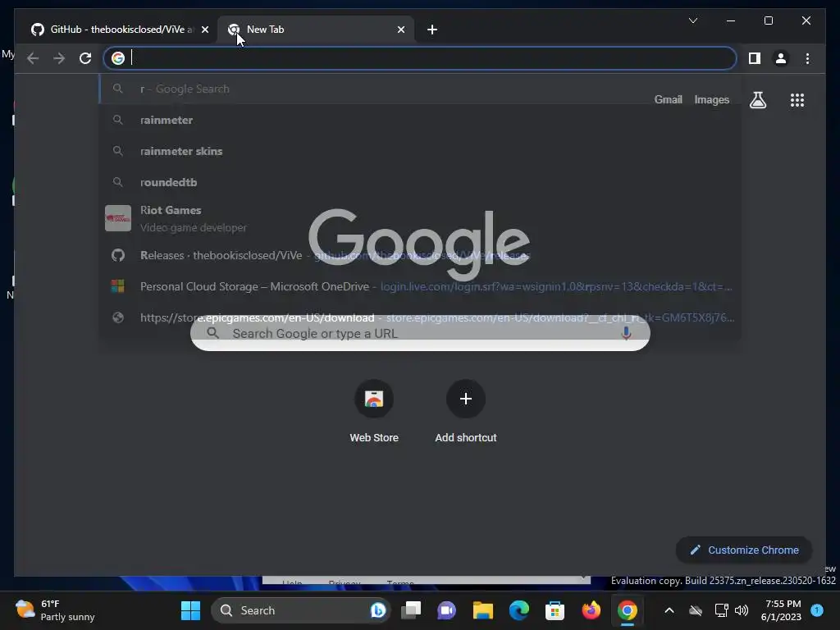The height and width of the screenshot is (630, 840).
Task: Select the 'roundedtb' suggestion
Action: point(420,182)
